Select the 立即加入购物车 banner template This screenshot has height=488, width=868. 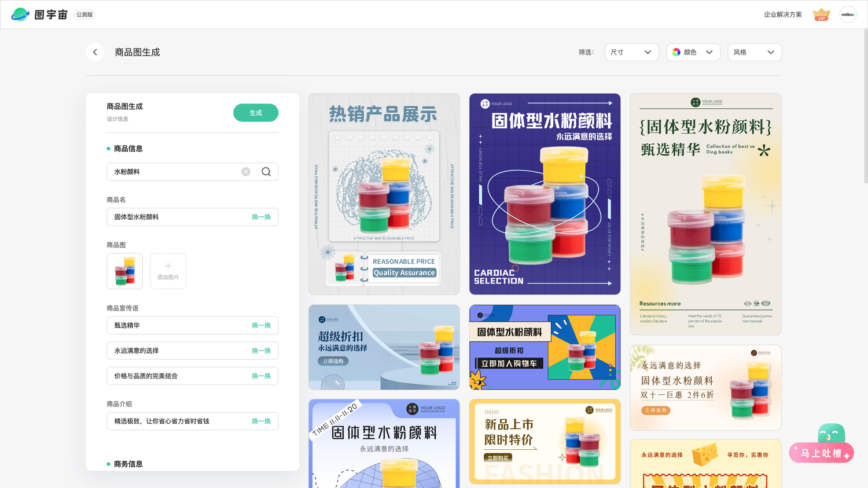tap(545, 347)
